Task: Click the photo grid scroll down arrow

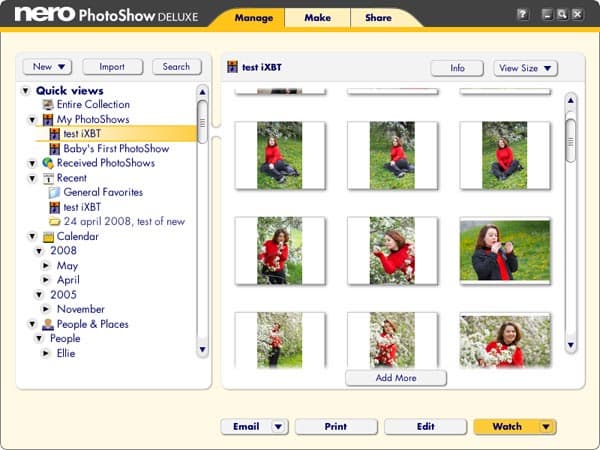Action: 571,346
